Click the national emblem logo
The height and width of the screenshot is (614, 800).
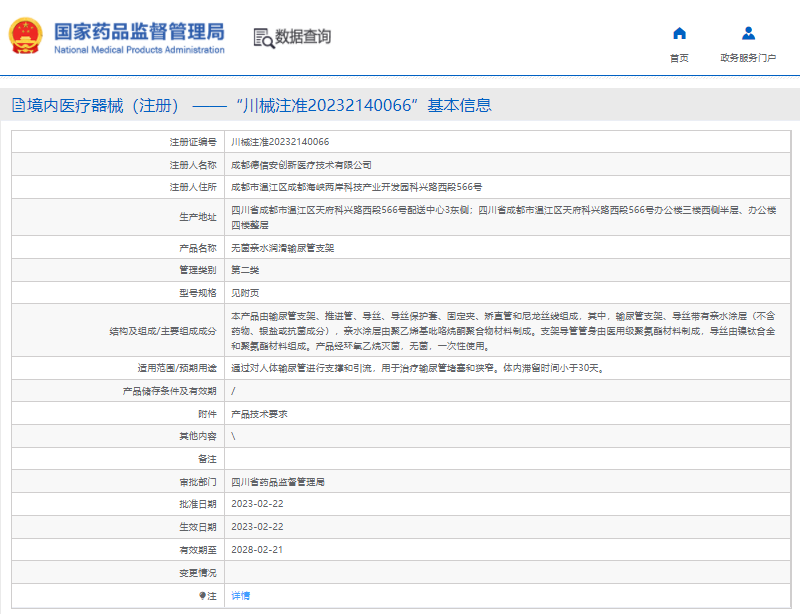(x=26, y=36)
